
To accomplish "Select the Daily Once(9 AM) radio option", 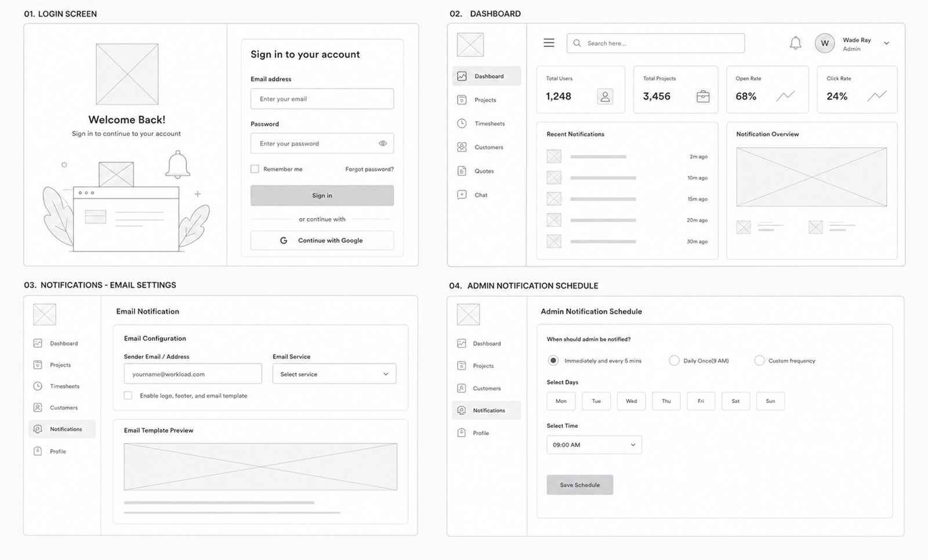I will [x=674, y=361].
